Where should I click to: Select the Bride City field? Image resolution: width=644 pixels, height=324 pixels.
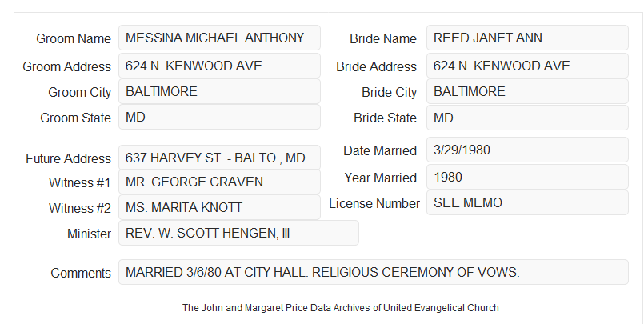click(527, 91)
